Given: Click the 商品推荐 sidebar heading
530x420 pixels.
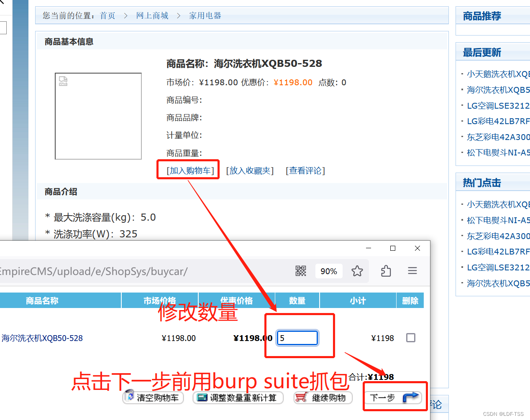Looking at the screenshot, I should pyautogui.click(x=482, y=16).
